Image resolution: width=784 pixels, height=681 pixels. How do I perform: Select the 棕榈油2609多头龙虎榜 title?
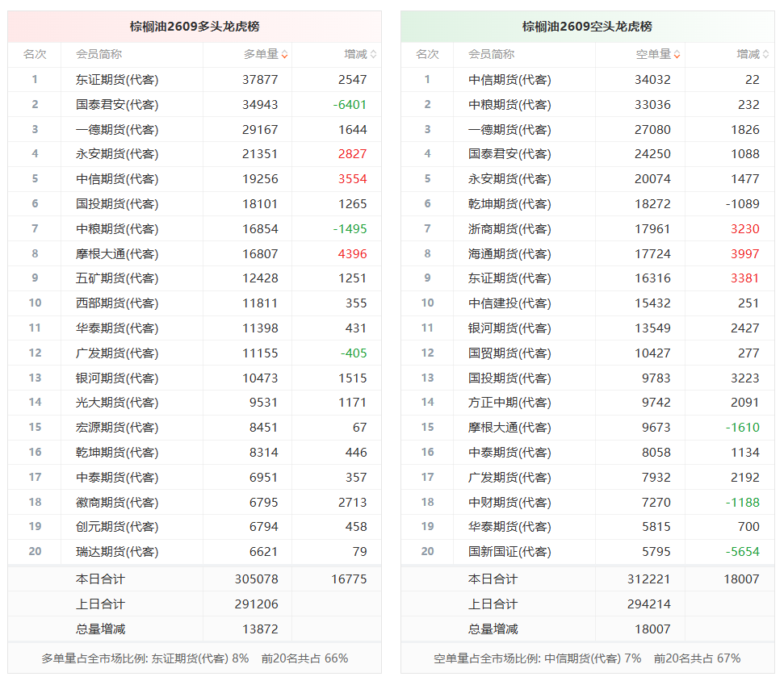tap(195, 27)
